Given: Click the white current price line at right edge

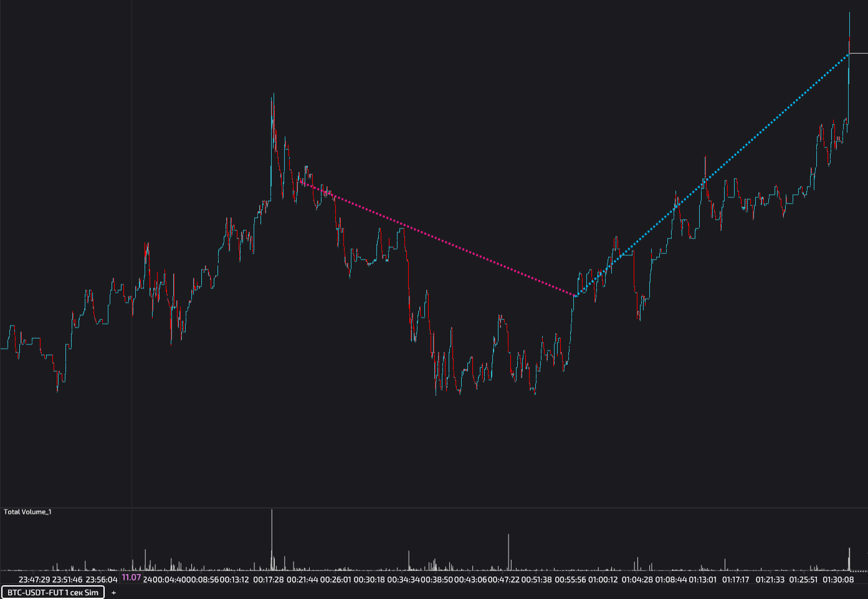Looking at the screenshot, I should click(859, 54).
